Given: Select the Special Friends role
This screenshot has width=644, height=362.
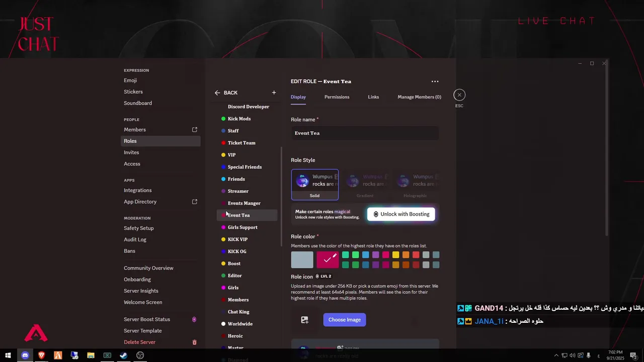Looking at the screenshot, I should click(247, 167).
